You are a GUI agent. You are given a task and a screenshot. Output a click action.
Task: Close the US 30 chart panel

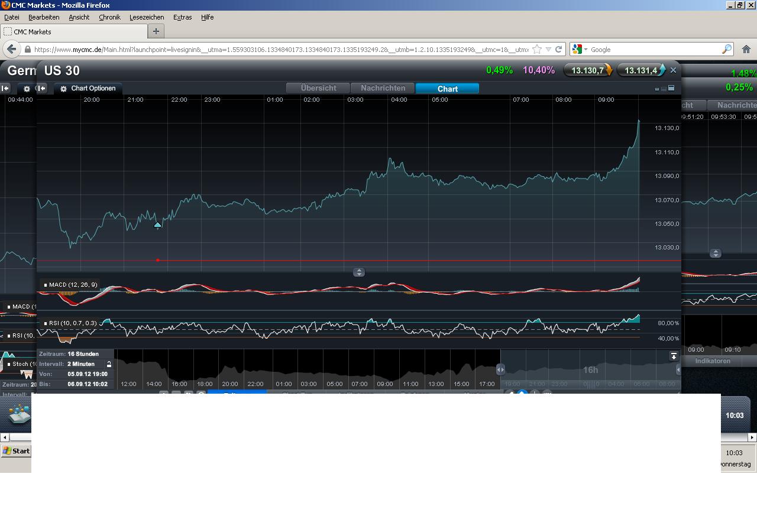coord(673,70)
